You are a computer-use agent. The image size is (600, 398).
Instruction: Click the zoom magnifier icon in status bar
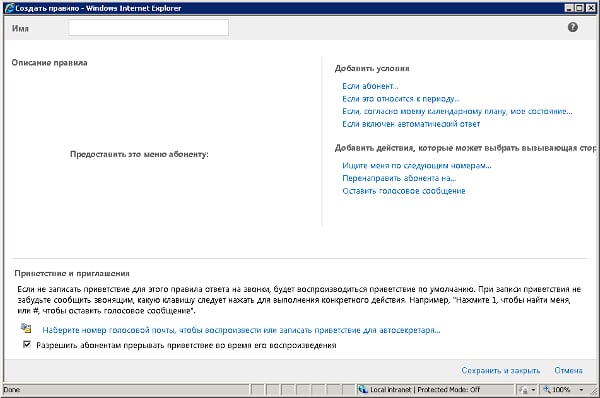547,390
